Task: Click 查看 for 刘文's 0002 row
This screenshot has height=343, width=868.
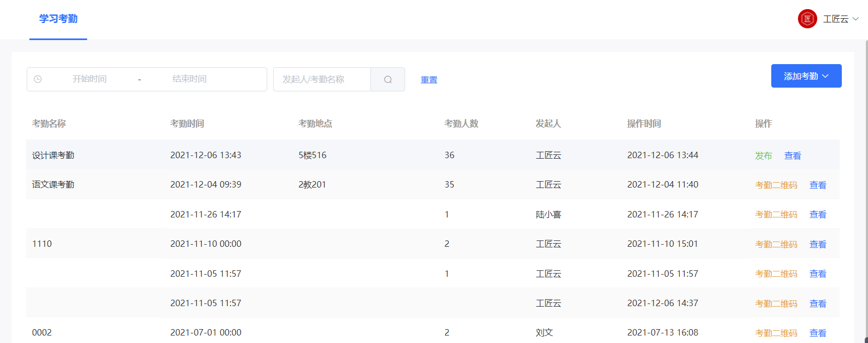Action: (818, 333)
